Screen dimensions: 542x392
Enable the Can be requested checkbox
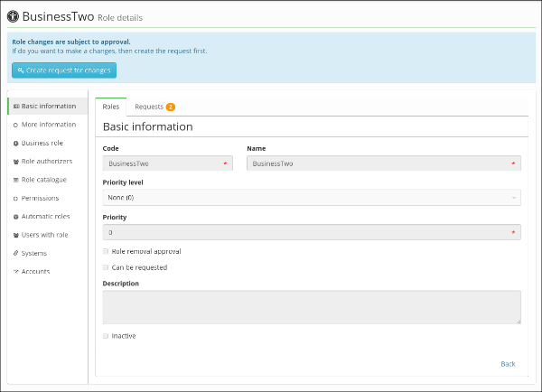pos(106,267)
